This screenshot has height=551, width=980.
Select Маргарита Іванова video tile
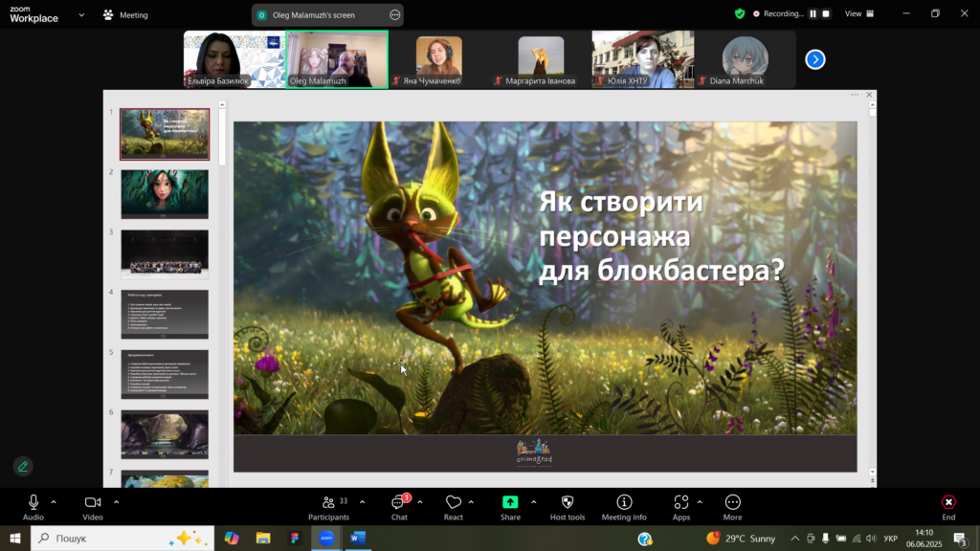pos(541,59)
